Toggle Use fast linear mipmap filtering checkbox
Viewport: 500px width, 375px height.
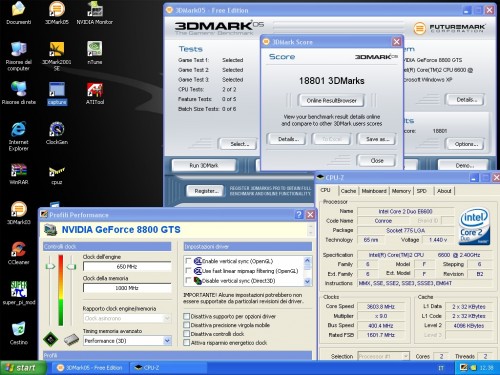coord(188,271)
